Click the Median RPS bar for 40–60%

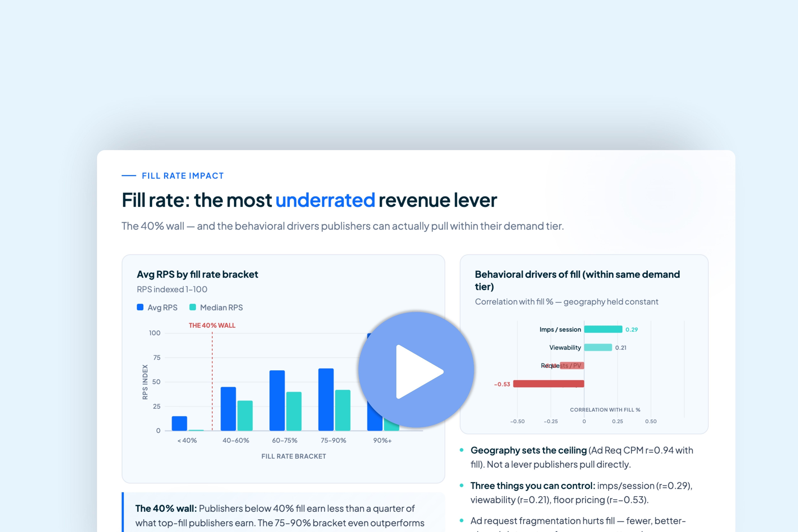(245, 416)
